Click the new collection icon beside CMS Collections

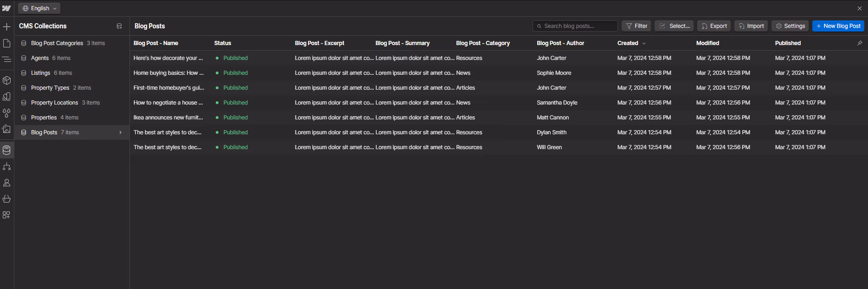(119, 26)
